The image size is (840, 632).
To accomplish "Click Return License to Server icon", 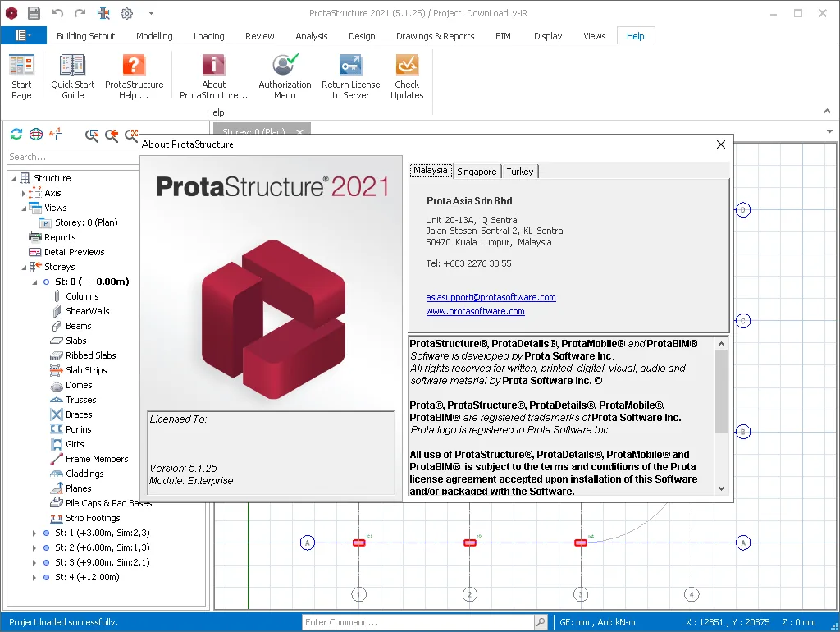I will point(351,65).
